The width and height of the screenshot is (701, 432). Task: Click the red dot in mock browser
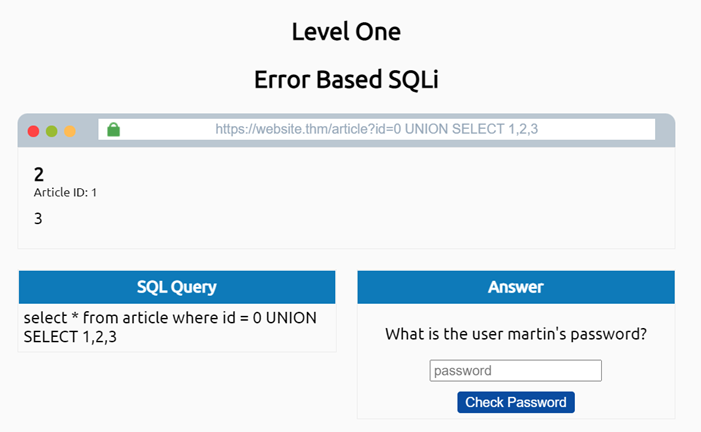tap(33, 131)
